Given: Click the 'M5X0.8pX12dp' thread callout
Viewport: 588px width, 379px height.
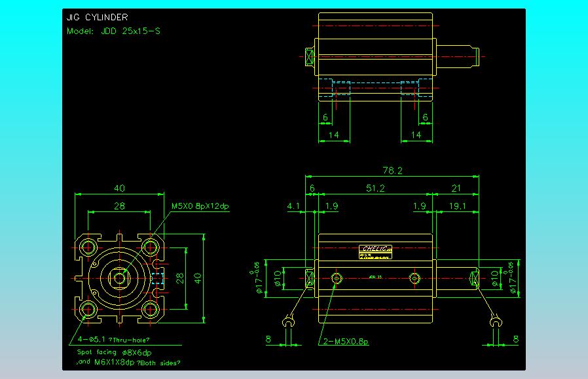Looking at the screenshot, I should point(200,206).
